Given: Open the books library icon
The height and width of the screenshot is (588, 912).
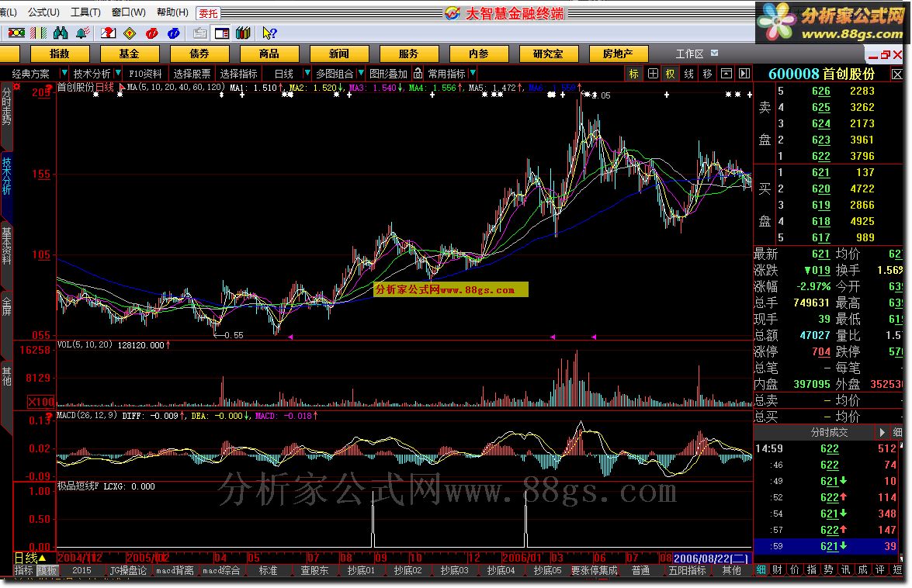Looking at the screenshot, I should tap(243, 33).
